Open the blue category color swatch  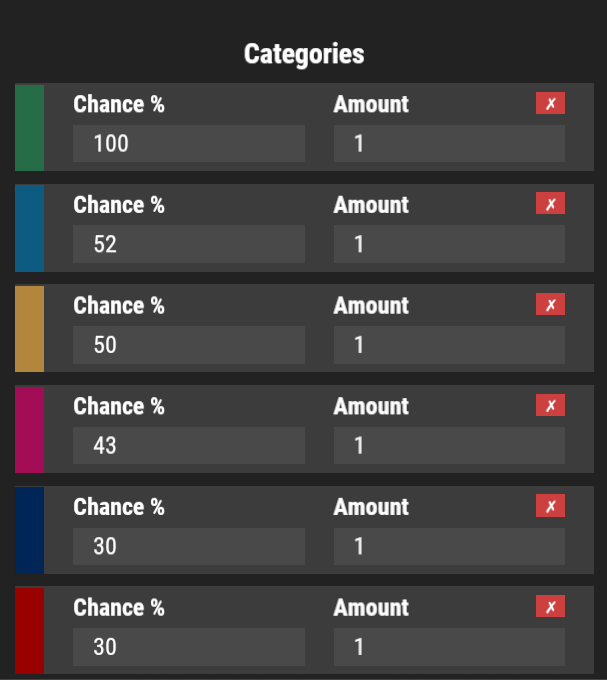(29, 228)
